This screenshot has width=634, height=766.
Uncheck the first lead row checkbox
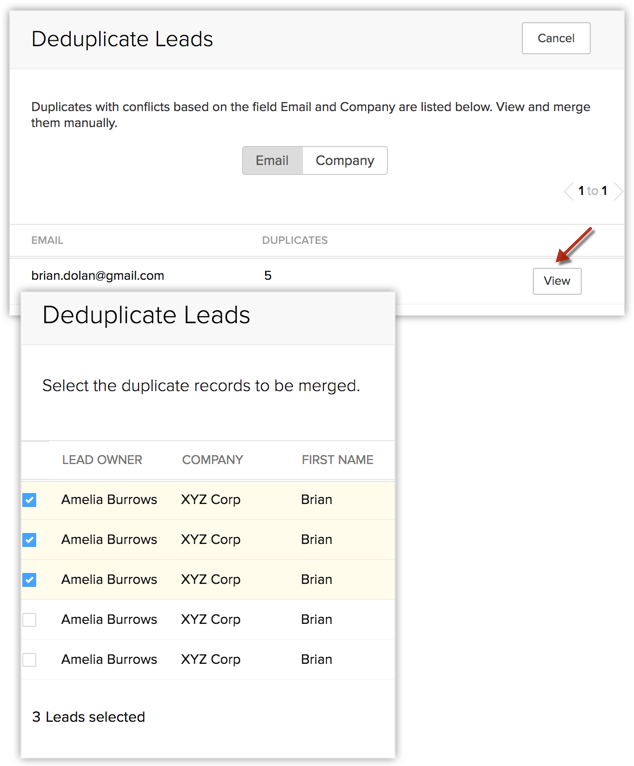pos(29,500)
